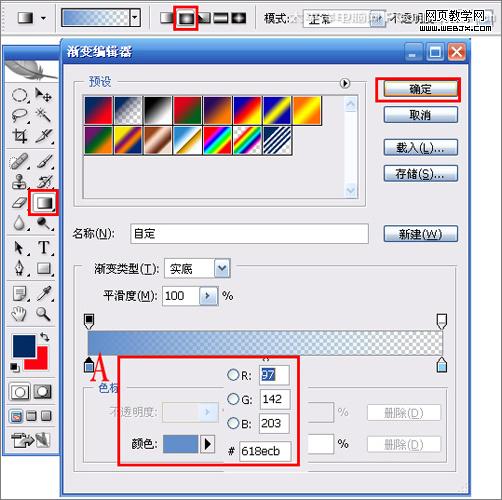The width and height of the screenshot is (502, 500).
Task: Open gradient type dropdown
Action: [x=222, y=269]
